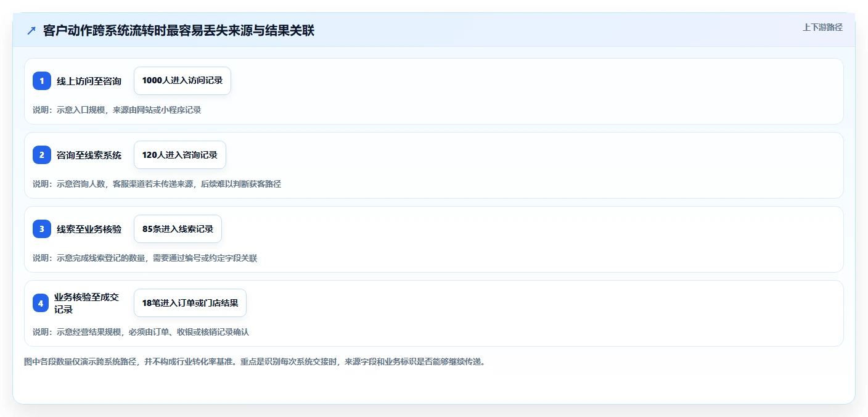This screenshot has width=868, height=417.
Task: Click the note about 通过编号或约定字段关联
Action: [x=145, y=258]
